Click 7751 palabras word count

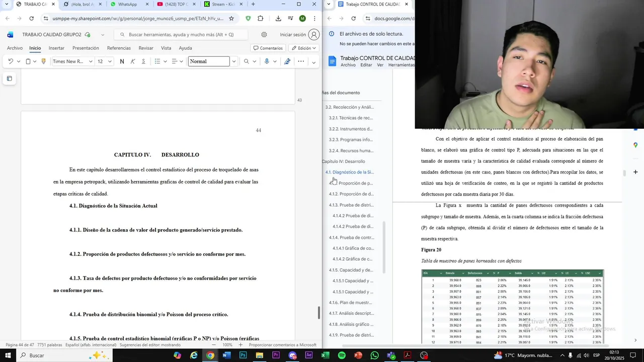(49, 345)
